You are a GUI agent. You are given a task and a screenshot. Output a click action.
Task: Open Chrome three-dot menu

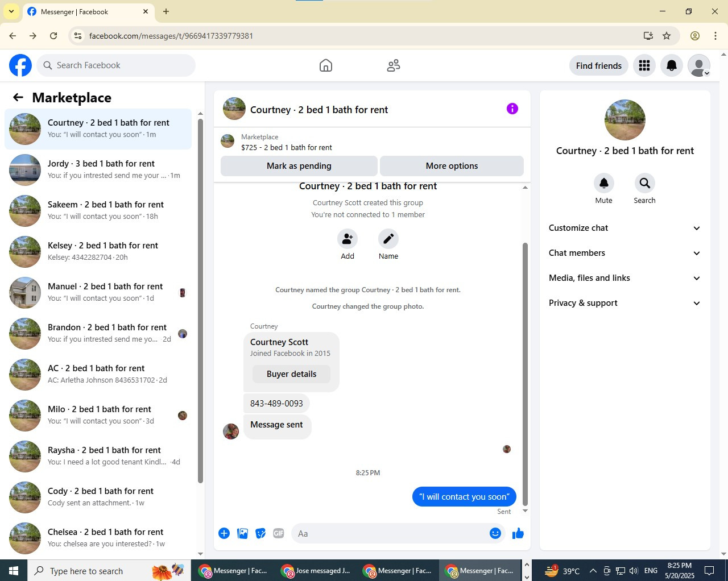pyautogui.click(x=715, y=36)
